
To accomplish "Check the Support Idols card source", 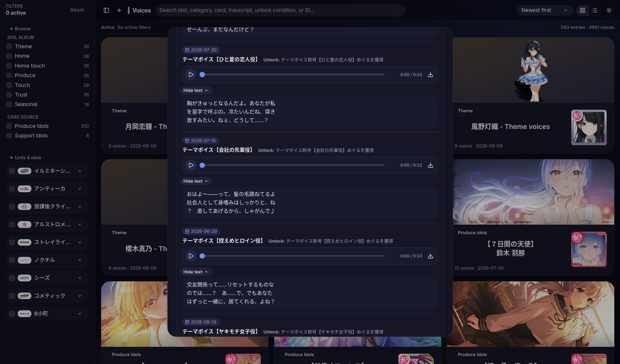I will click(9, 136).
